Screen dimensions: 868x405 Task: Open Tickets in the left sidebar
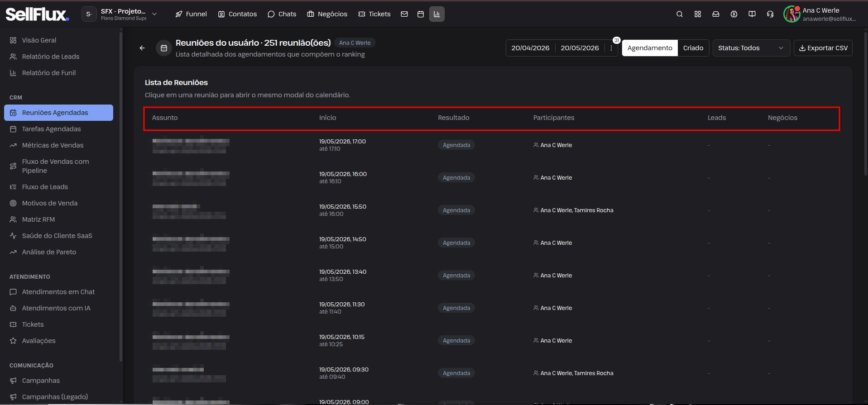coord(58,324)
